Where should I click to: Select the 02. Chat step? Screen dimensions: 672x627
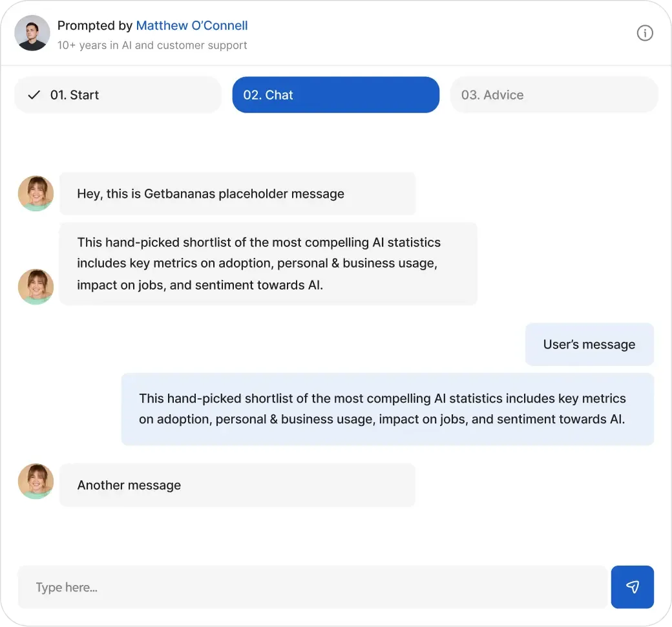pyautogui.click(x=335, y=95)
